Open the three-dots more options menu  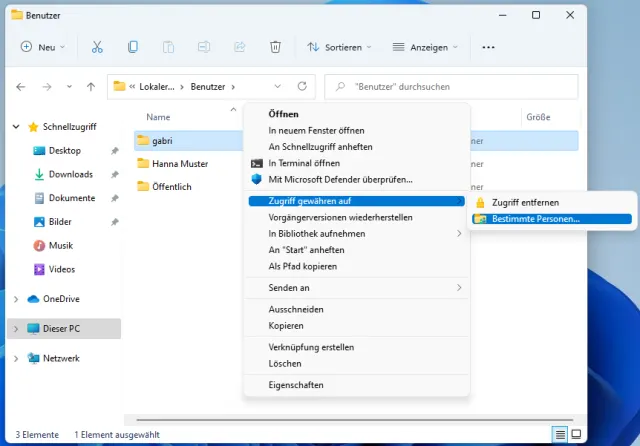click(x=488, y=47)
